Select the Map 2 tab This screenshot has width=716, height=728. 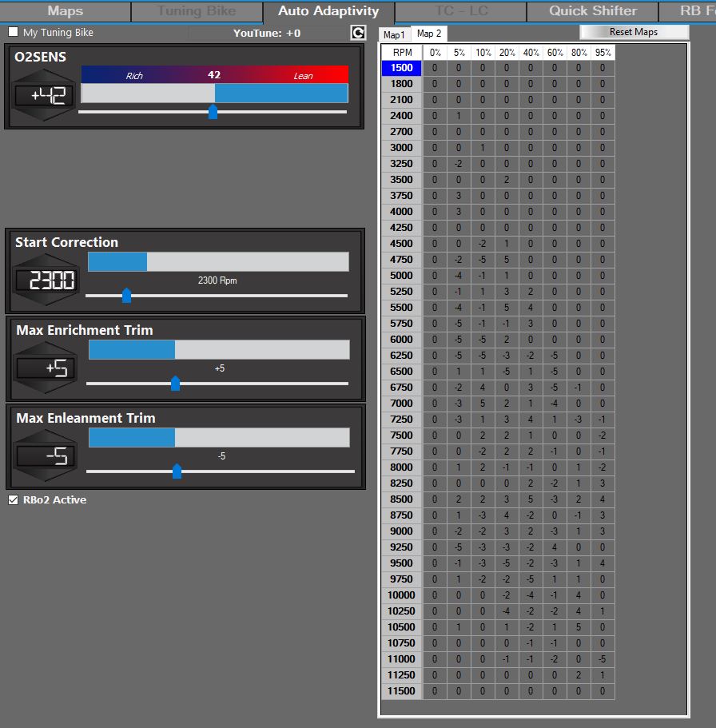(429, 34)
